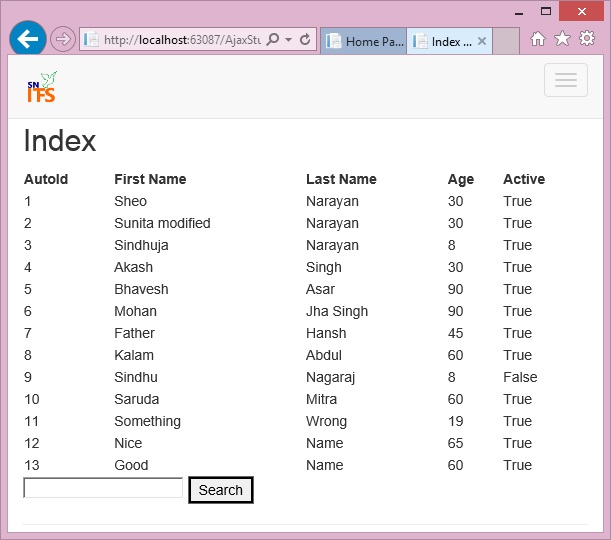Click the False value in Sindhu row
Image resolution: width=611 pixels, height=540 pixels.
click(520, 377)
